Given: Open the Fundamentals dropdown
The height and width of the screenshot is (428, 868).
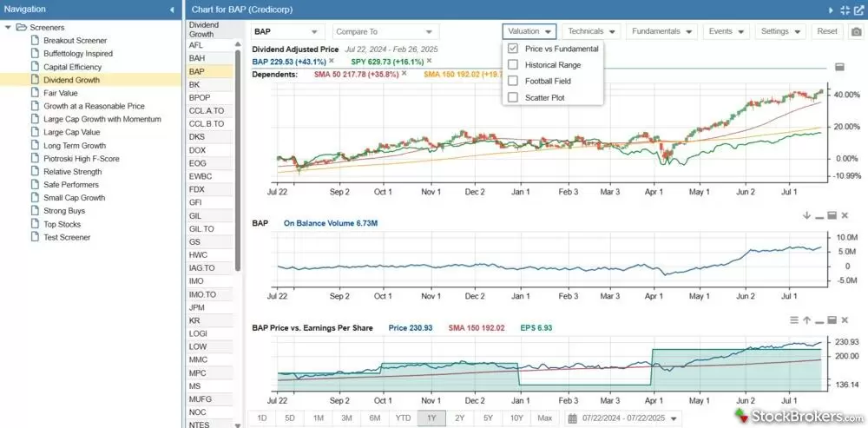Looking at the screenshot, I should (x=662, y=31).
